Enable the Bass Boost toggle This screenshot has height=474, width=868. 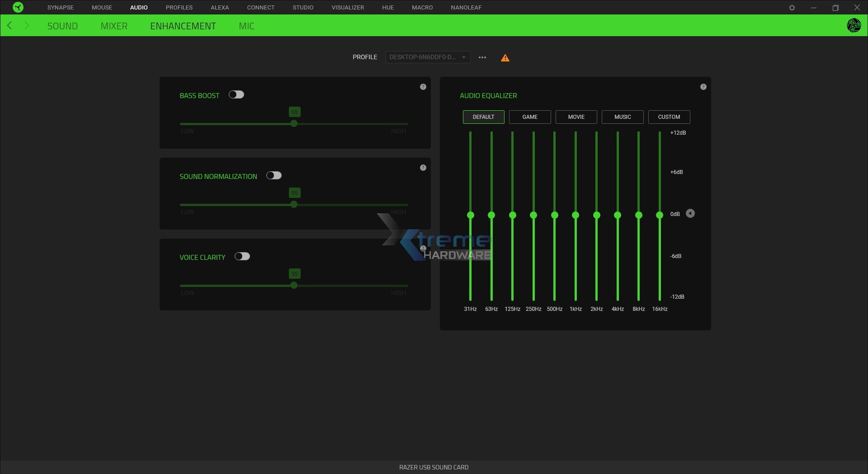[x=236, y=94]
